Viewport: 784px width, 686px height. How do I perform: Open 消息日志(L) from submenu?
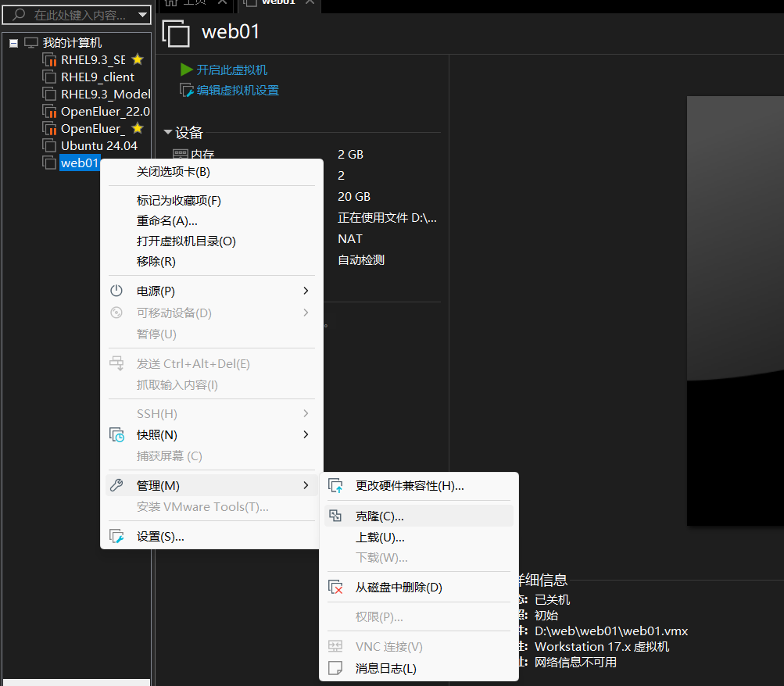point(419,669)
